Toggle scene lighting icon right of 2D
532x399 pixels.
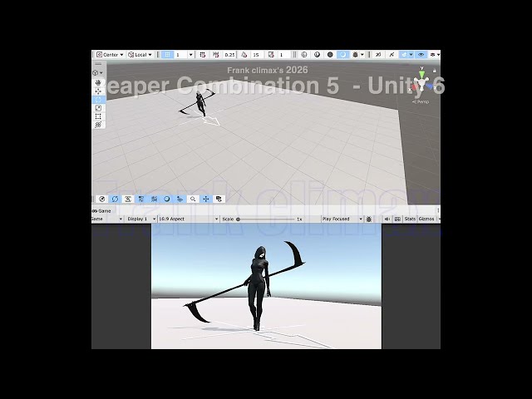coord(392,55)
